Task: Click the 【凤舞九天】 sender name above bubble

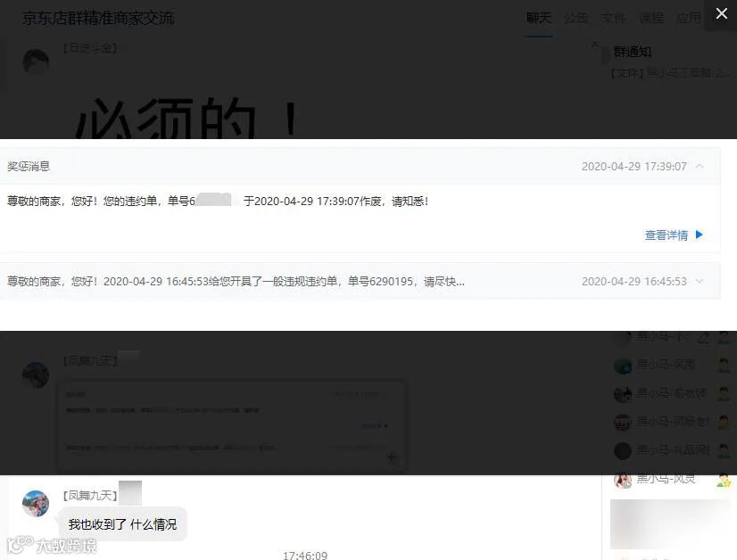Action: (x=90, y=495)
